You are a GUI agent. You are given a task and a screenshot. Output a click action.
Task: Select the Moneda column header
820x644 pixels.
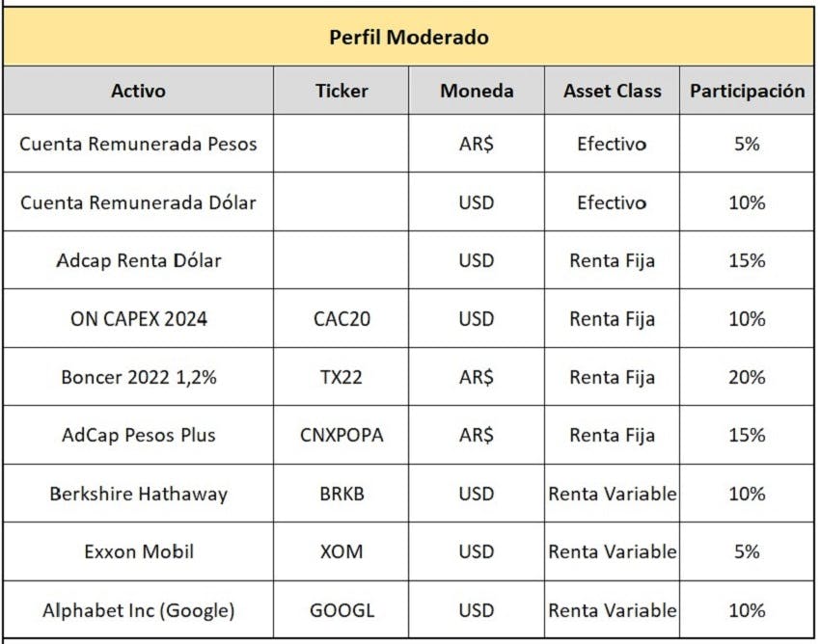477,91
